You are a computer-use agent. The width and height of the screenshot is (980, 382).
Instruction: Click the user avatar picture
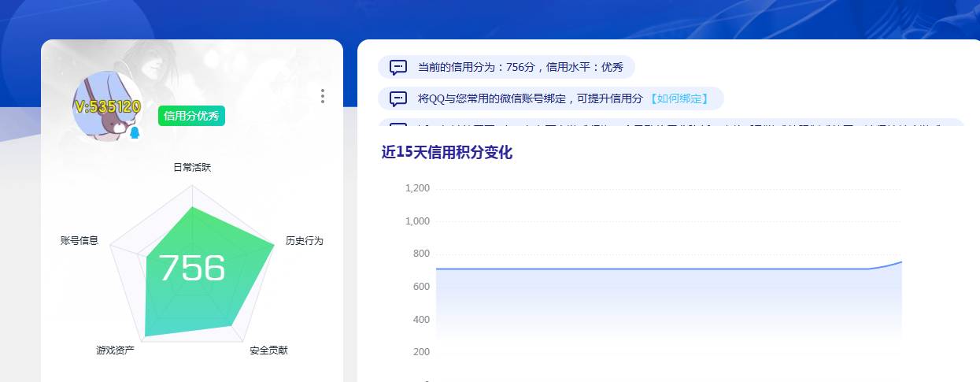[107, 106]
